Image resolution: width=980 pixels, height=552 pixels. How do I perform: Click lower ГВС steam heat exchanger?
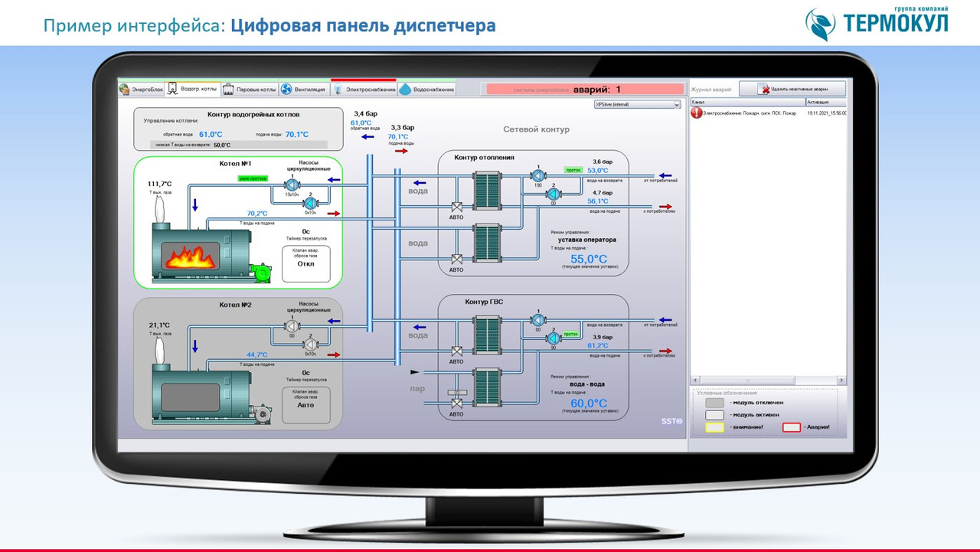pyautogui.click(x=485, y=387)
